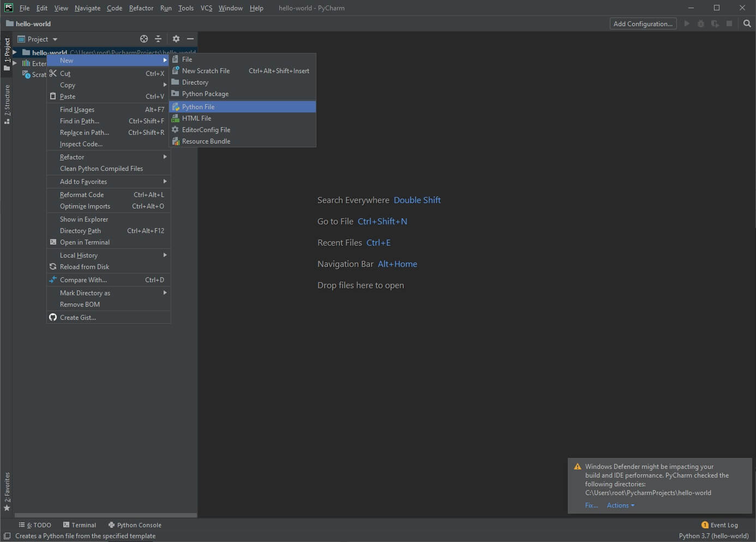This screenshot has height=542, width=756.
Task: Select Python File from the New submenu
Action: (x=198, y=106)
